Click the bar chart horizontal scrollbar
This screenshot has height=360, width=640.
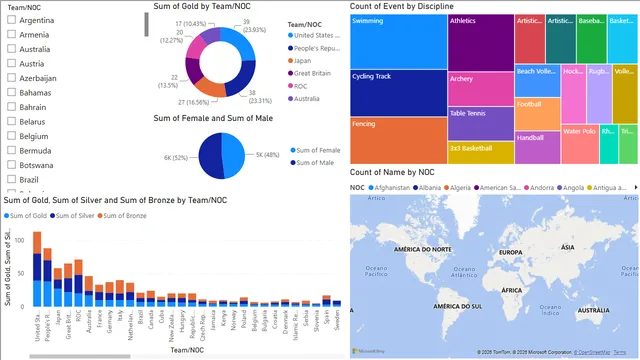pos(80,356)
